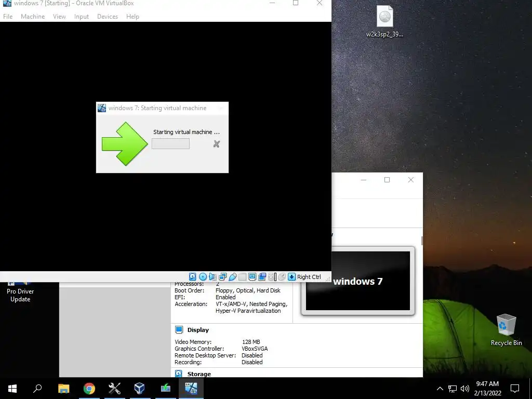Screen dimensions: 532x399
Task: Open File Explorer from taskbar
Action: coord(63,389)
